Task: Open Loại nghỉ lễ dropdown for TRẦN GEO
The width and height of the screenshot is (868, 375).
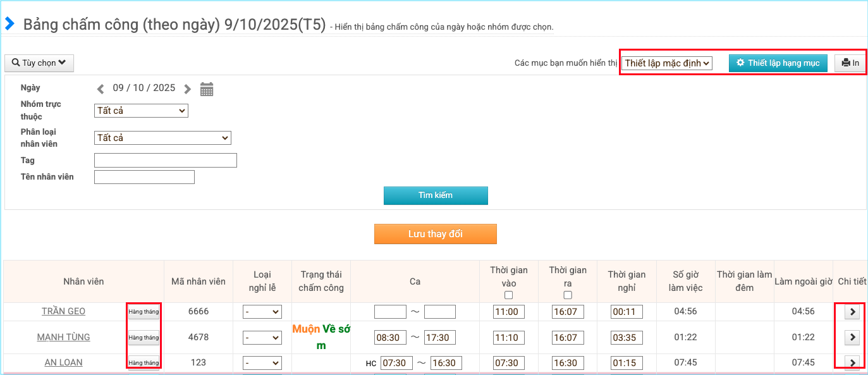Action: 262,312
